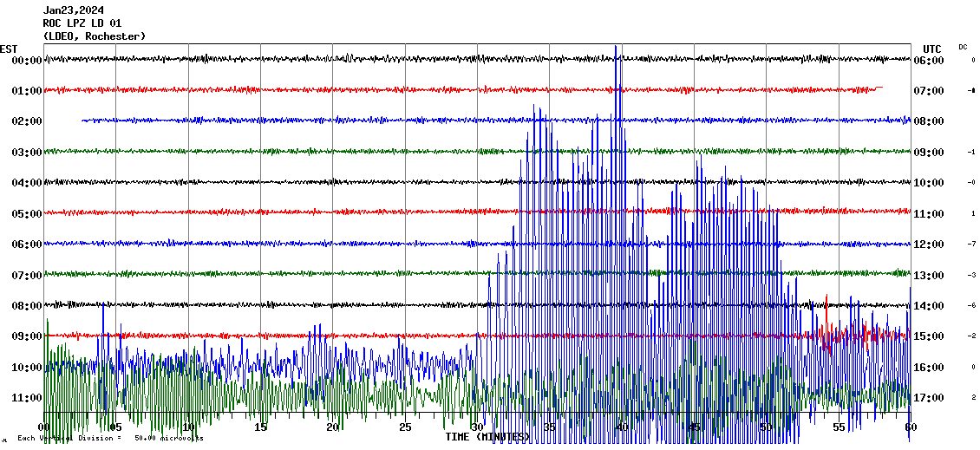
Task: Click the EST timezone label
Action: pos(9,49)
